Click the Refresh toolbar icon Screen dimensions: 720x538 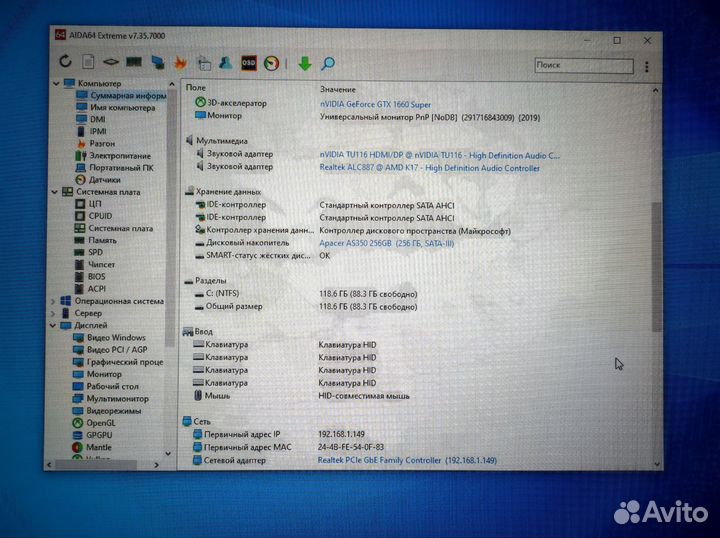point(65,63)
